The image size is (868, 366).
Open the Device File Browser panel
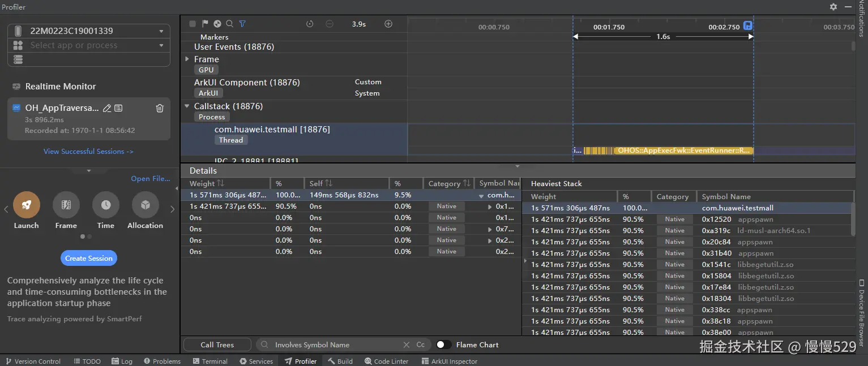coord(862,312)
